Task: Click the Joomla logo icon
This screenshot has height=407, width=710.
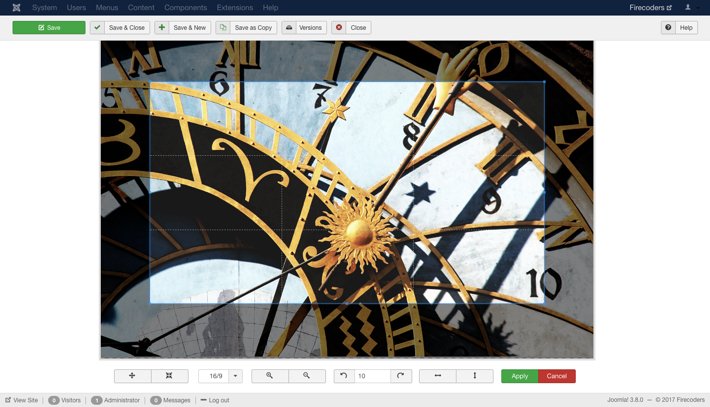Action: coord(16,7)
